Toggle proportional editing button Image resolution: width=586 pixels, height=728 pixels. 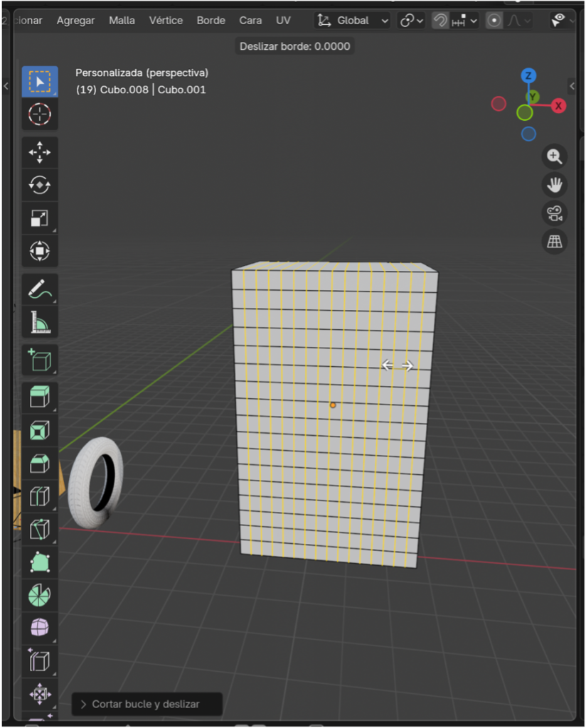[494, 21]
